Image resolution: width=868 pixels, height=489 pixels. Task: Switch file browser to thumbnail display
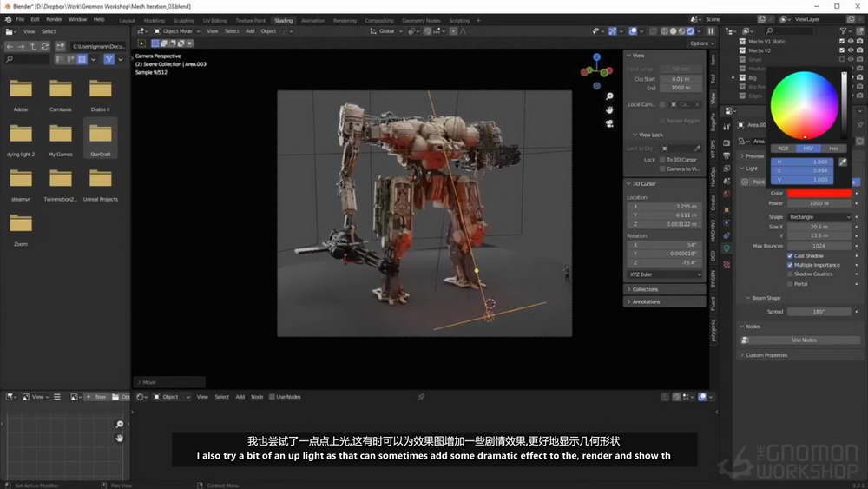(82, 59)
